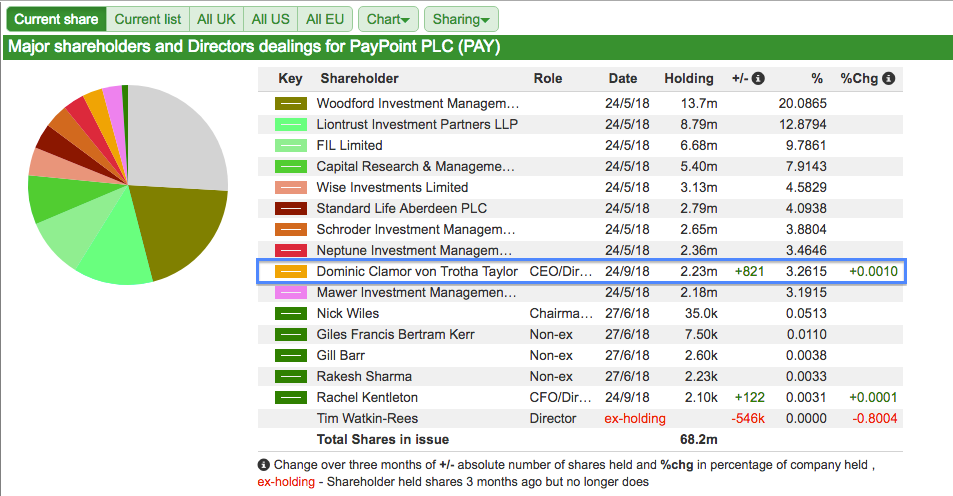Select the Current share tab
The height and width of the screenshot is (496, 953).
[x=56, y=19]
